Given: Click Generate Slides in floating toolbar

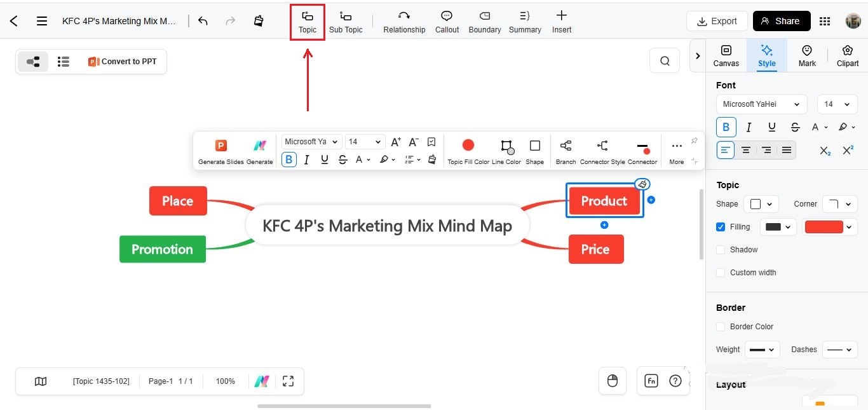Looking at the screenshot, I should click(x=220, y=151).
